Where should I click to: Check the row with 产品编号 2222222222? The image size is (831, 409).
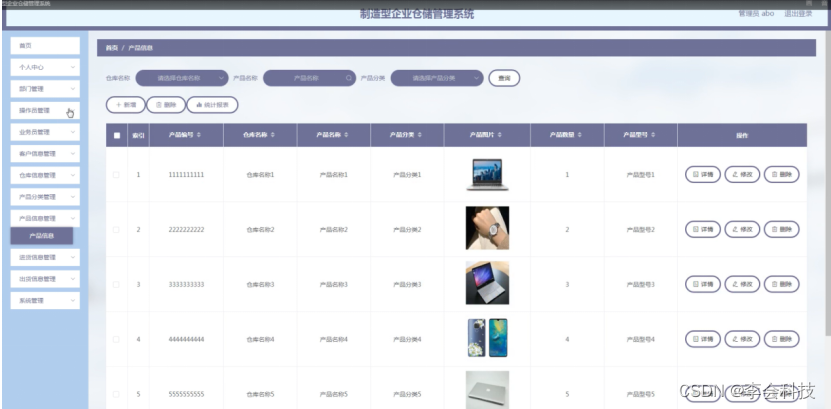click(x=116, y=229)
